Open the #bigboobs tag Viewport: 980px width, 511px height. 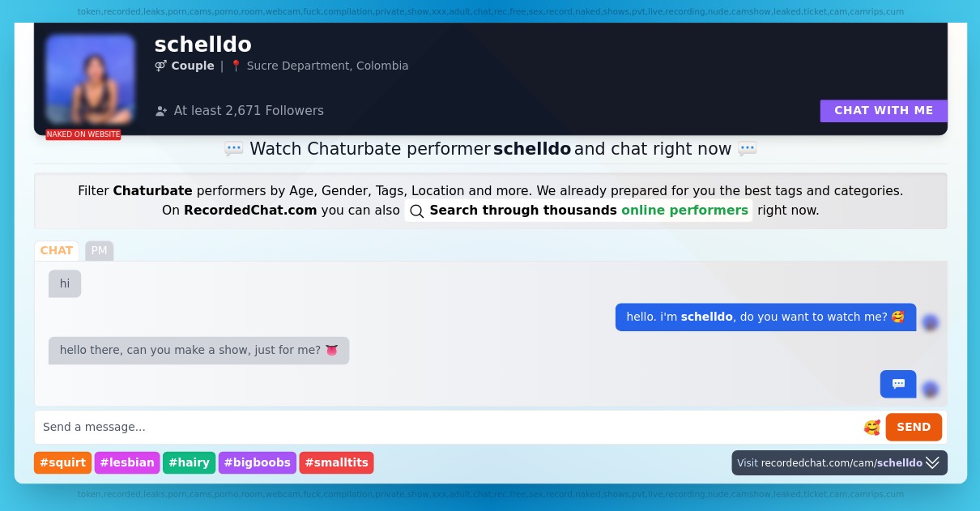[258, 462]
